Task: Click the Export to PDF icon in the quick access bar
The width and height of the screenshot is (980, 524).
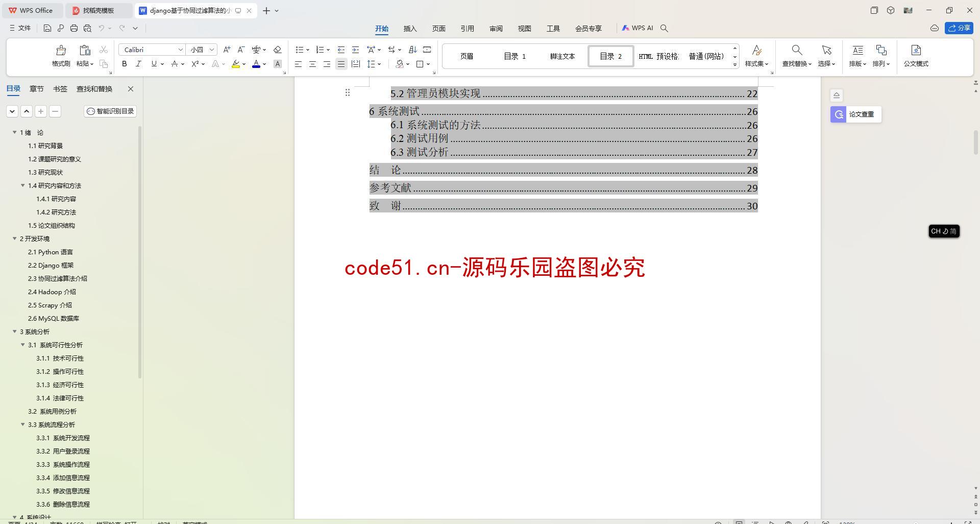Action: [61, 28]
